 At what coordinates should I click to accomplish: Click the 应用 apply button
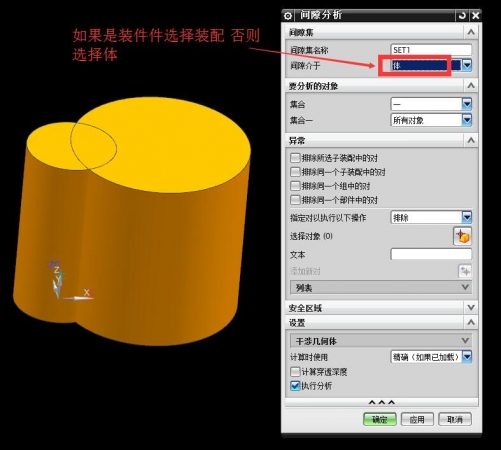click(x=417, y=419)
